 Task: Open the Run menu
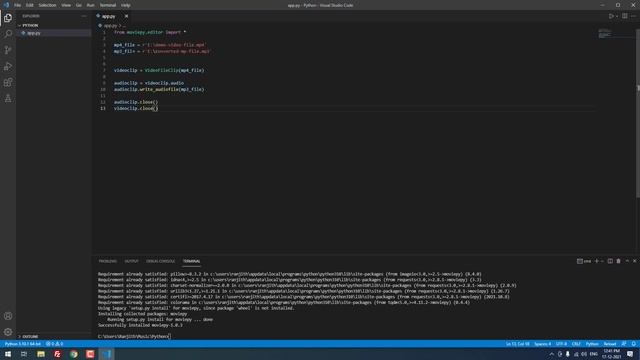click(90, 5)
